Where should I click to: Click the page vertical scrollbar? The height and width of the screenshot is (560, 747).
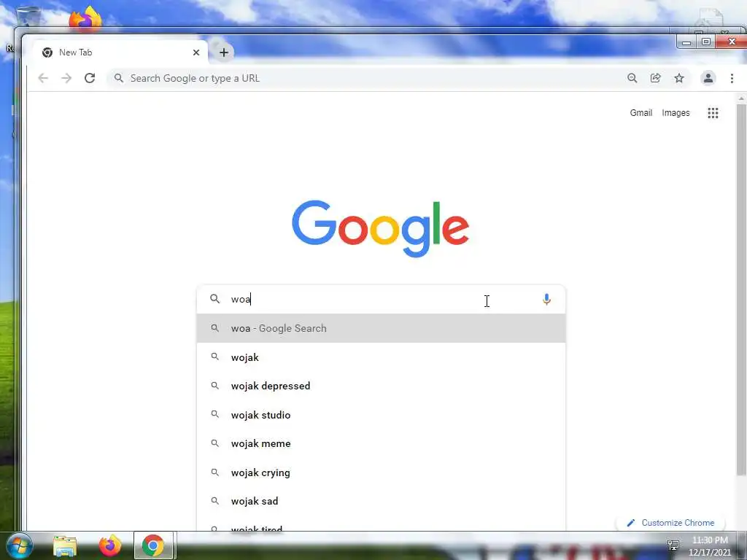[x=741, y=290]
